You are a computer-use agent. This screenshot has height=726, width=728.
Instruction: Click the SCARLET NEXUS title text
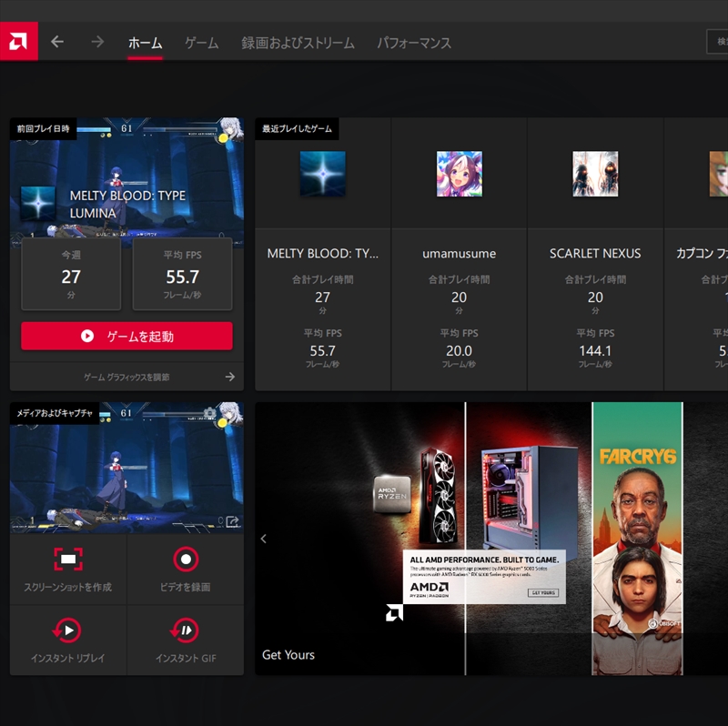click(595, 254)
